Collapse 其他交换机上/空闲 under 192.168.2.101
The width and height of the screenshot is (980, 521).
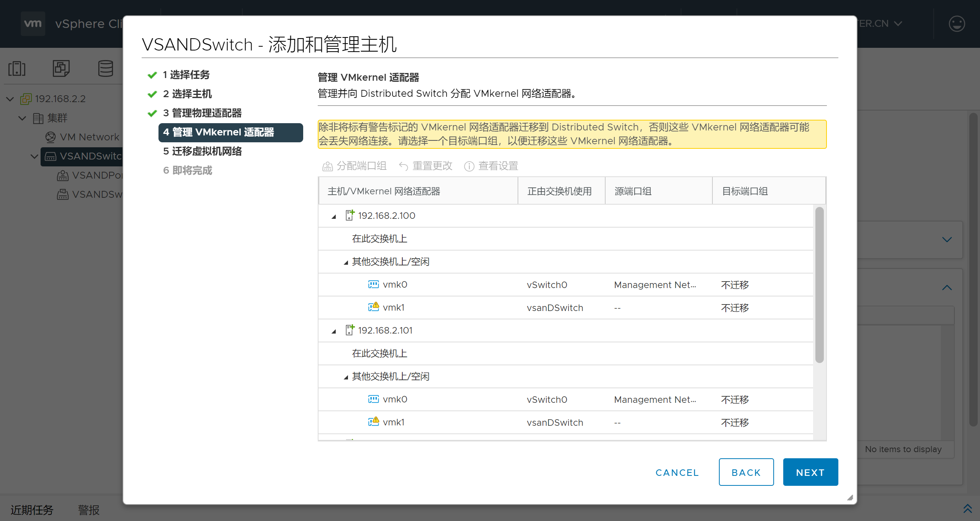pyautogui.click(x=346, y=377)
